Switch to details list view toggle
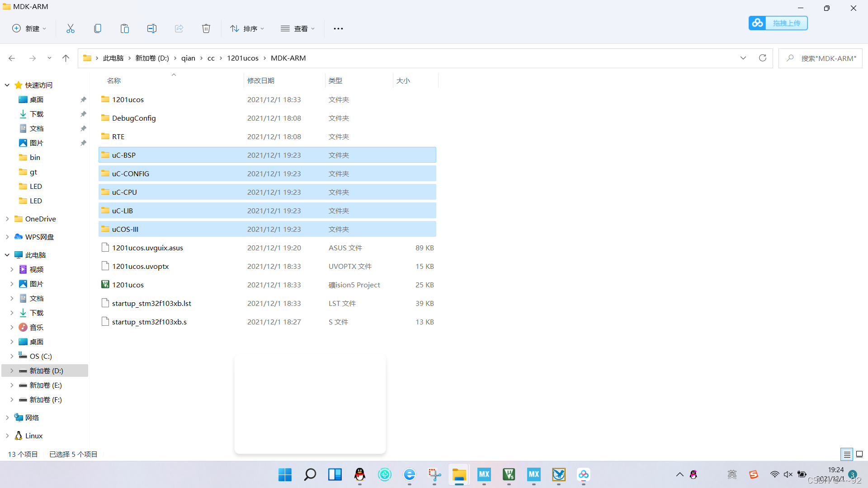Screen dimensions: 868x488 click(847, 454)
